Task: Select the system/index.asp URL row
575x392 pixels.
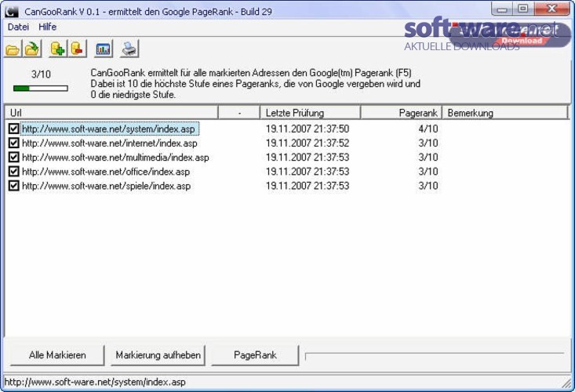Action: (109, 129)
